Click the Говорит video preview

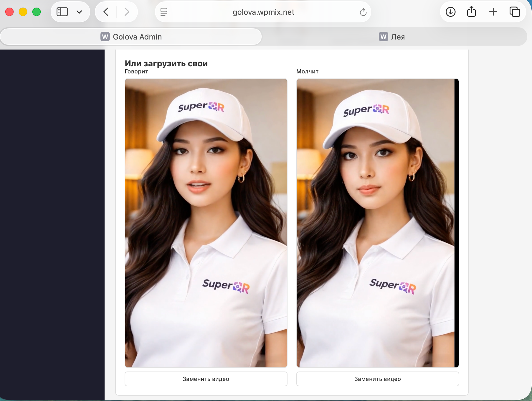pyautogui.click(x=206, y=223)
